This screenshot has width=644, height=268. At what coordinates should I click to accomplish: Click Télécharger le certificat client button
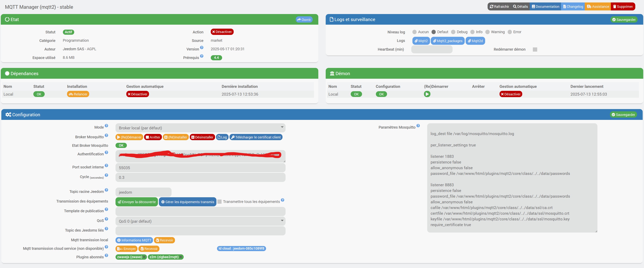tap(256, 137)
